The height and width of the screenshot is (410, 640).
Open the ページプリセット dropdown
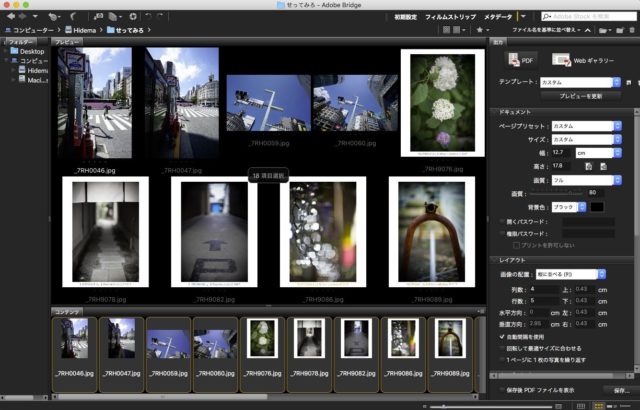(584, 126)
